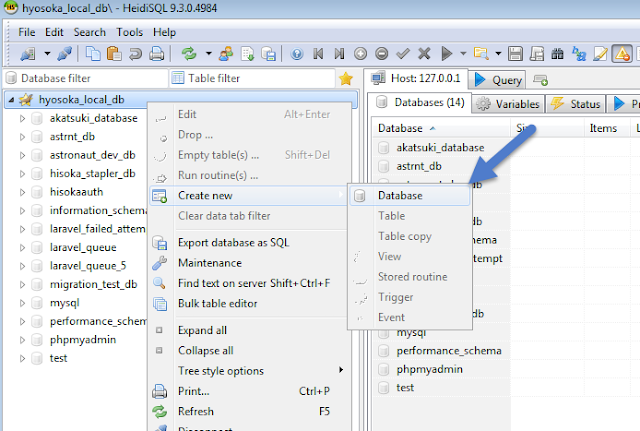Choose Maintenance from the context menu
This screenshot has height=431, width=640.
pos(249,263)
